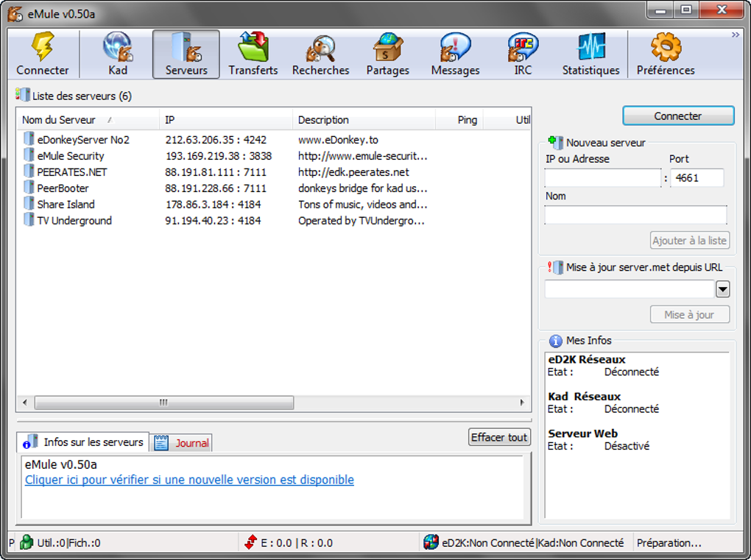
Task: Click the TV Underground server icon
Action: pyautogui.click(x=29, y=220)
